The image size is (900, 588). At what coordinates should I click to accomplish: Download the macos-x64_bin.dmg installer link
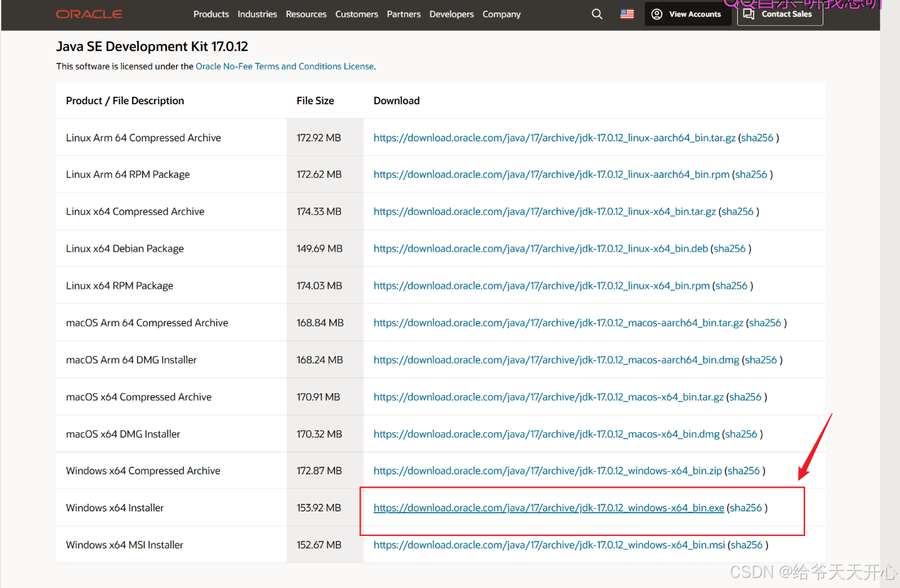click(546, 433)
